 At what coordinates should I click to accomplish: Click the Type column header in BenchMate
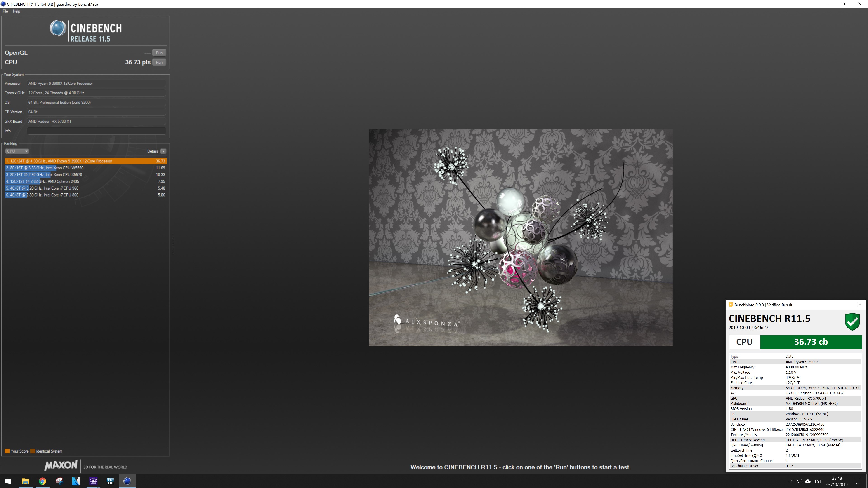[x=757, y=356]
